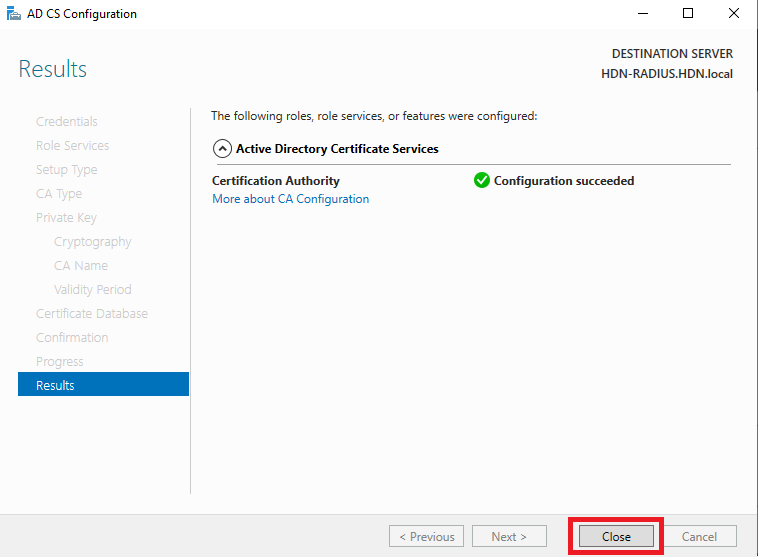The image size is (758, 557).
Task: Click the HDN-RADIUS.HDN.local server name
Action: pos(667,73)
